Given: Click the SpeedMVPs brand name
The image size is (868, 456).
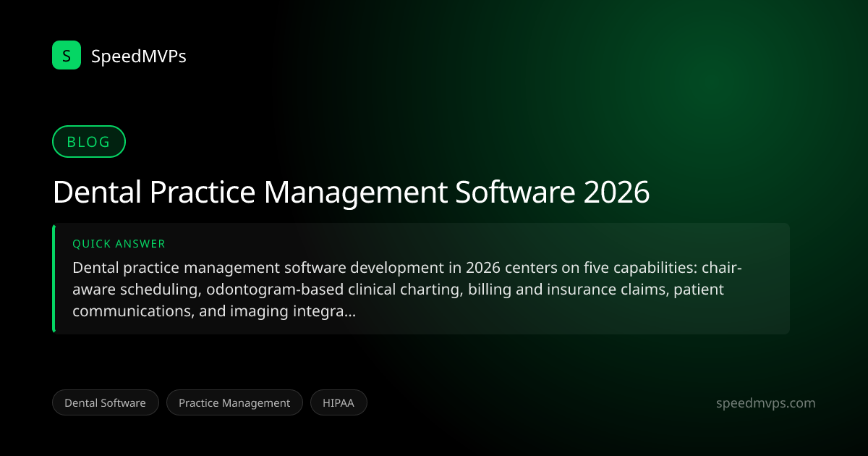Looking at the screenshot, I should (x=139, y=56).
